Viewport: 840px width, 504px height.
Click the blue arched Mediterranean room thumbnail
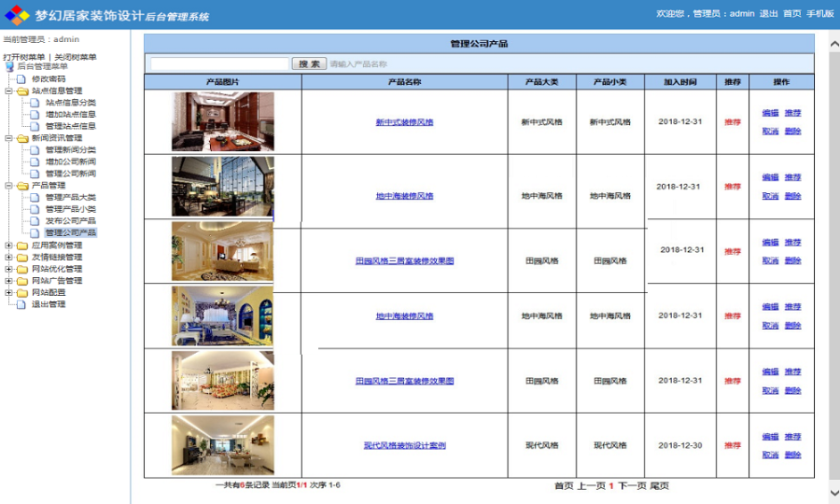[x=223, y=316]
